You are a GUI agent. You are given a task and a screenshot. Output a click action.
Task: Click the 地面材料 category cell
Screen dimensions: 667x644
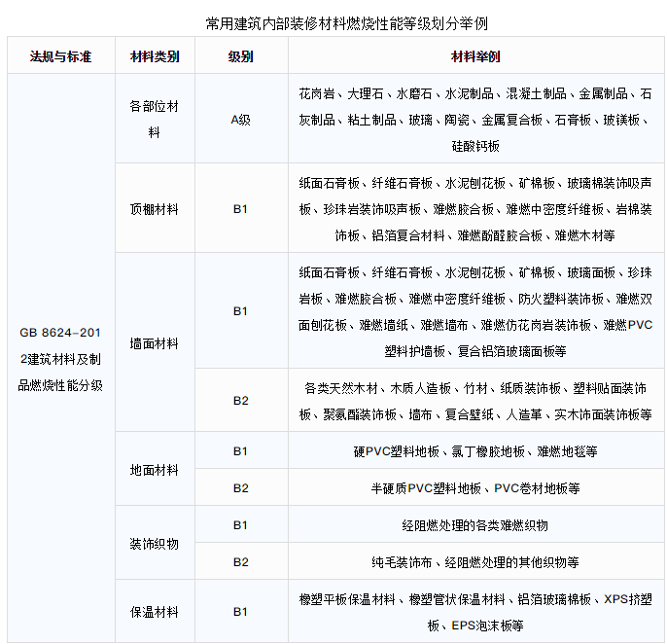154,470
